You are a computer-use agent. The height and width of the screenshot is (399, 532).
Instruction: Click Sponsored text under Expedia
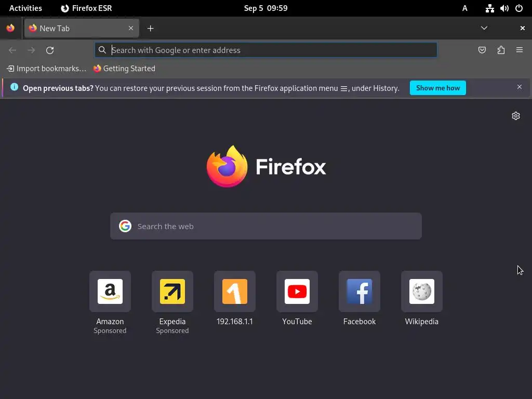pos(172,330)
